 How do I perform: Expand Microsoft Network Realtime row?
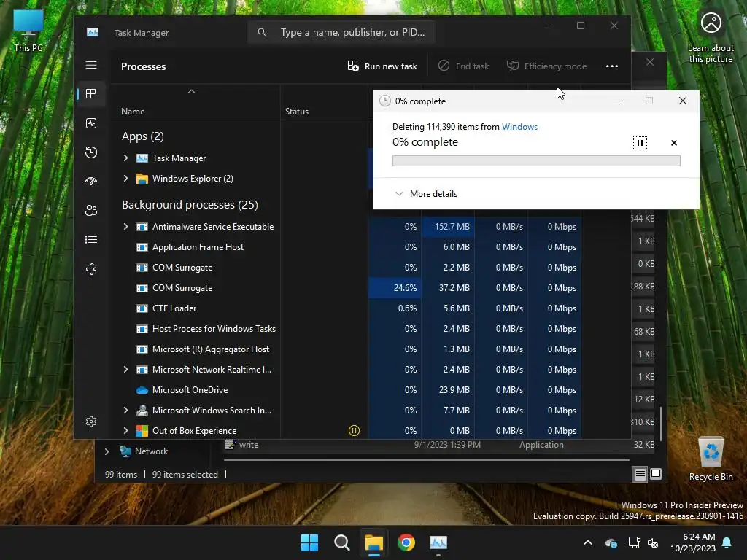(x=125, y=370)
